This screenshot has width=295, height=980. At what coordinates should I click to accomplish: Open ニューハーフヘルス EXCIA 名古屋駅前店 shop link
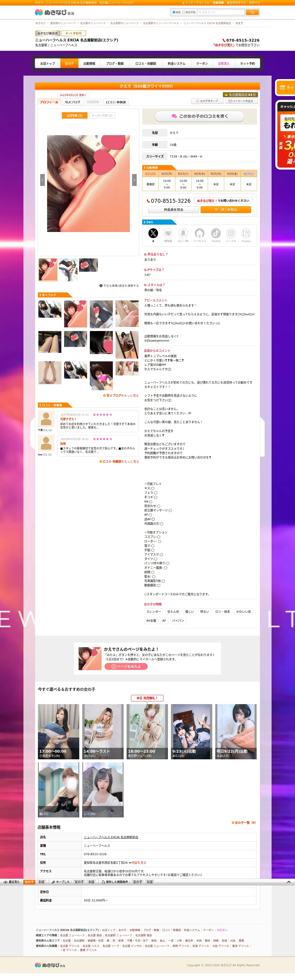click(x=111, y=837)
